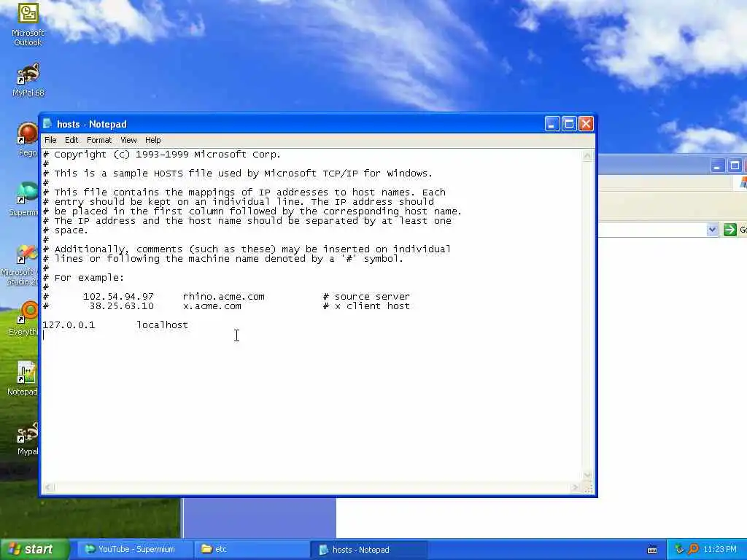
Task: Select the Supermium desktop shortcut
Action: (24, 198)
